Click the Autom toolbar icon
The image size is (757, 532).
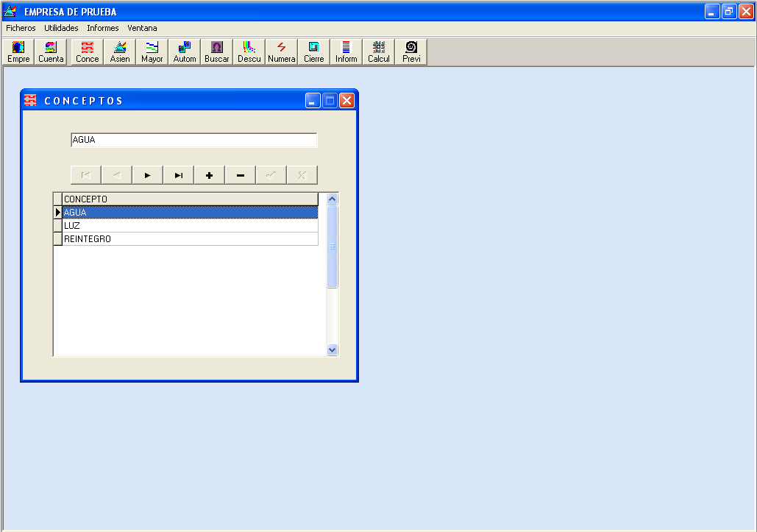point(185,52)
